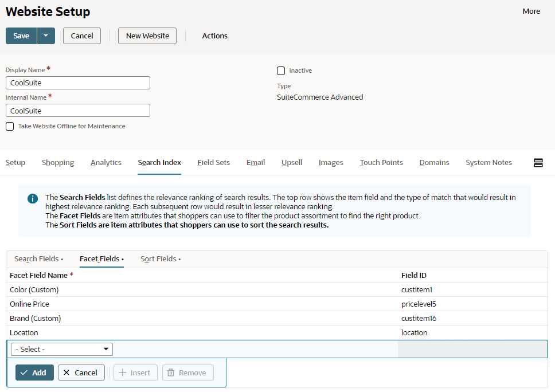Viewport: 555px width, 392px height.
Task: Switch to the Upsell tab
Action: [292, 162]
